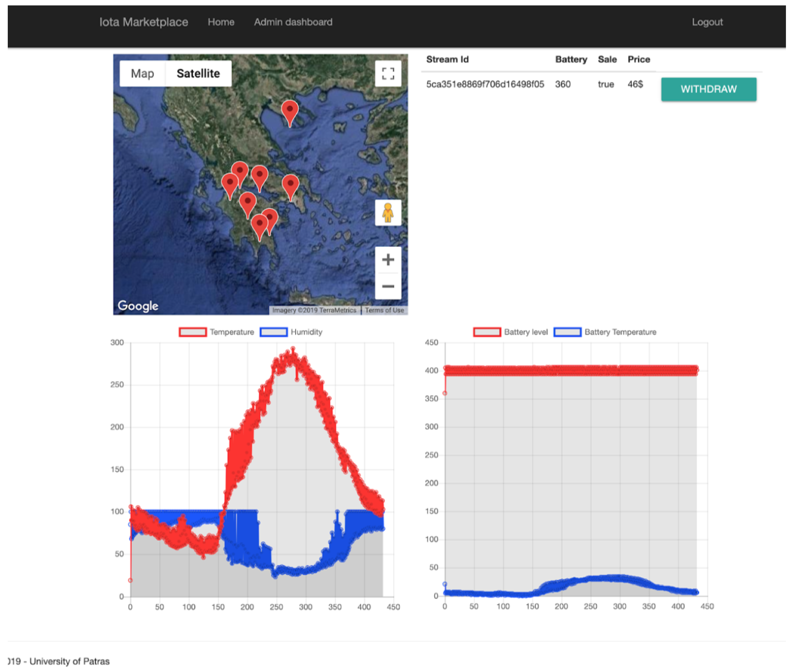Image resolution: width=793 pixels, height=672 pixels.
Task: Open the Home navigation link
Action: 221,22
